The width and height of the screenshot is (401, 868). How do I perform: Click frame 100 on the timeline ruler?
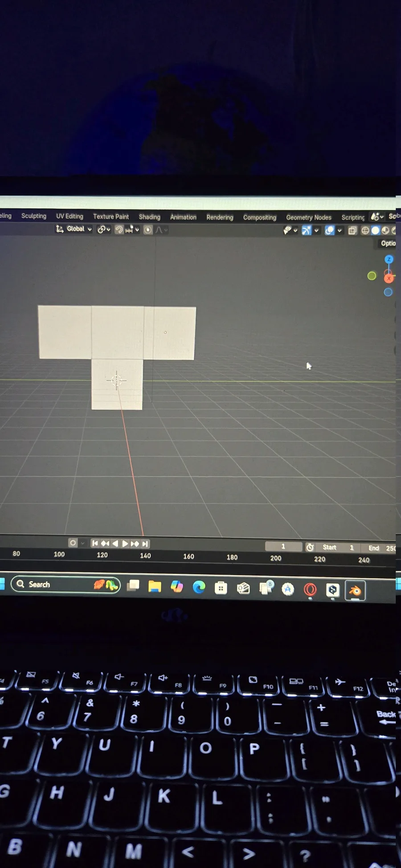coord(59,554)
